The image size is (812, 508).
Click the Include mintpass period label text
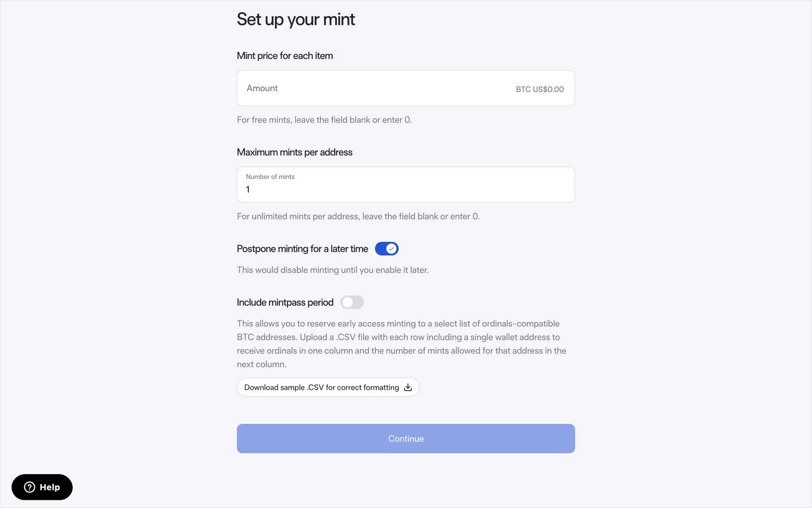pyautogui.click(x=285, y=302)
